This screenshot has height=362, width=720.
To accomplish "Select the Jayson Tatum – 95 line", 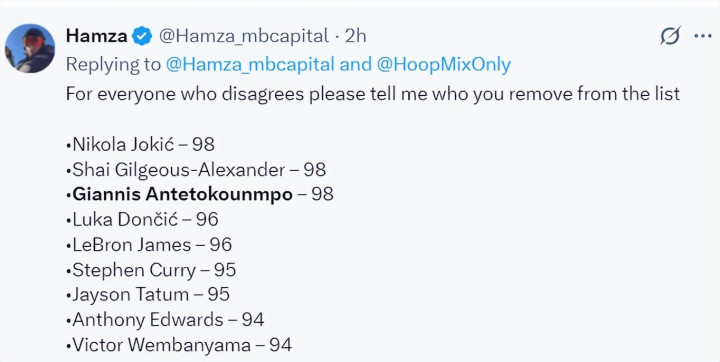I will (147, 294).
